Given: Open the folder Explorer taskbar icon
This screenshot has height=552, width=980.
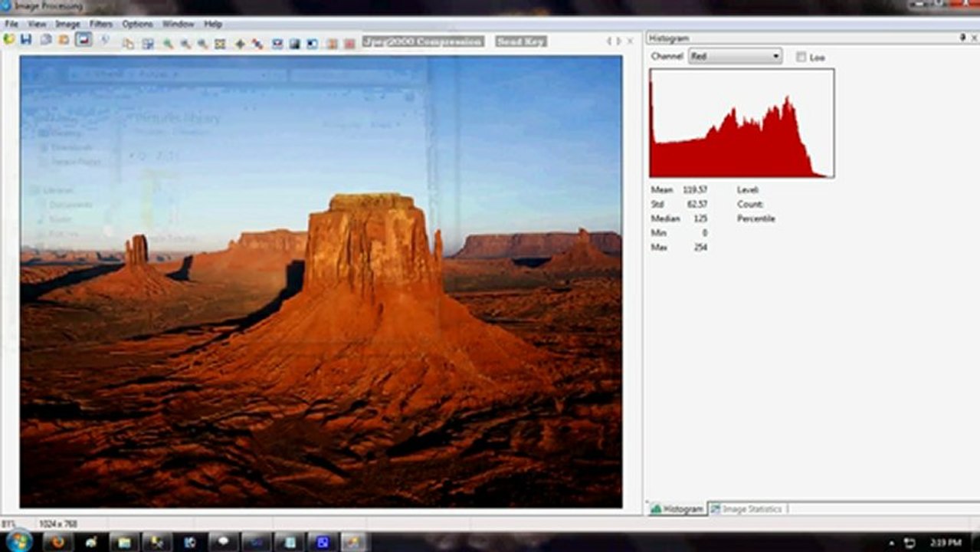Looking at the screenshot, I should click(x=124, y=542).
